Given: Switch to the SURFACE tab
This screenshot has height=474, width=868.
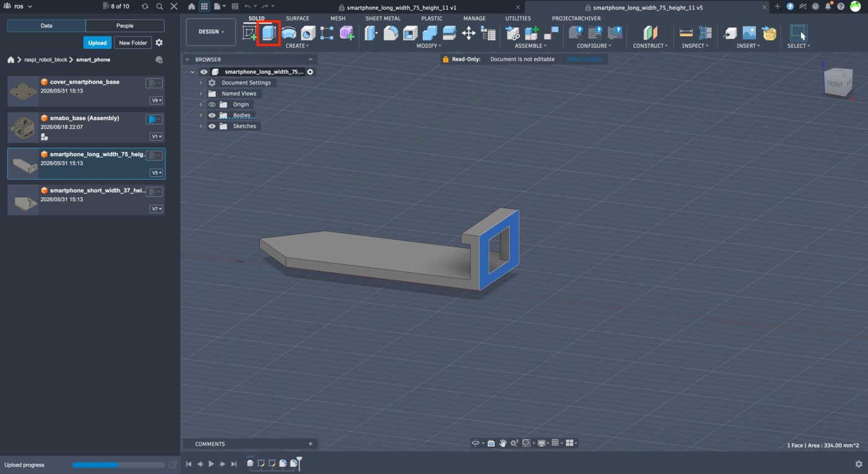Looking at the screenshot, I should pyautogui.click(x=298, y=19).
